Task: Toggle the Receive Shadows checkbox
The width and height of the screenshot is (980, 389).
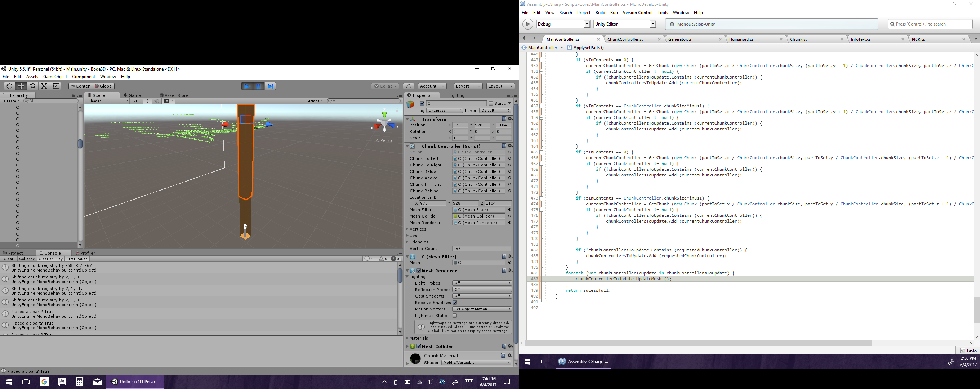Action: (x=455, y=303)
